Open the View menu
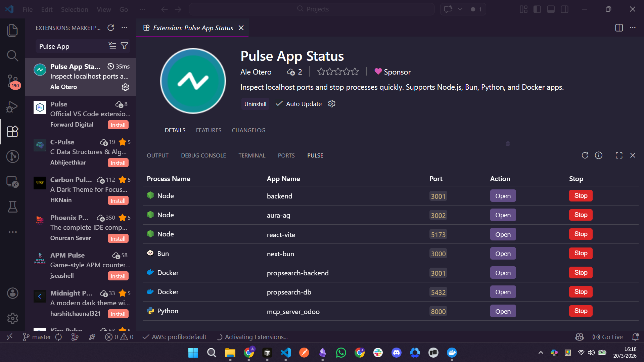This screenshot has width=644, height=362. 103,9
